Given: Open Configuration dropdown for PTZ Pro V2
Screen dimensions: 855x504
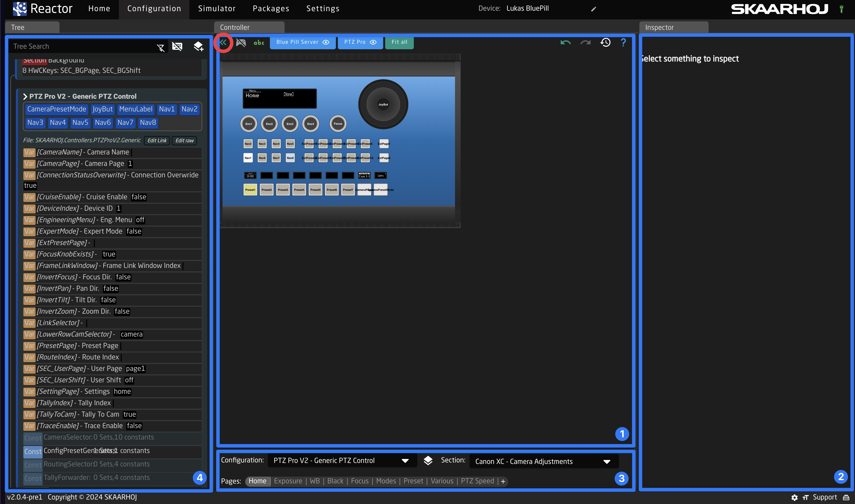Looking at the screenshot, I should pyautogui.click(x=405, y=461).
